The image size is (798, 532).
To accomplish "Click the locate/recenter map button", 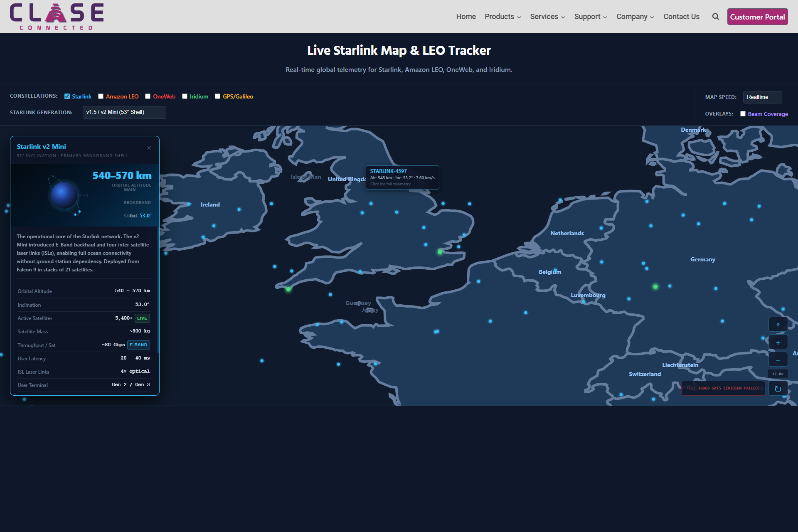I will 778,325.
